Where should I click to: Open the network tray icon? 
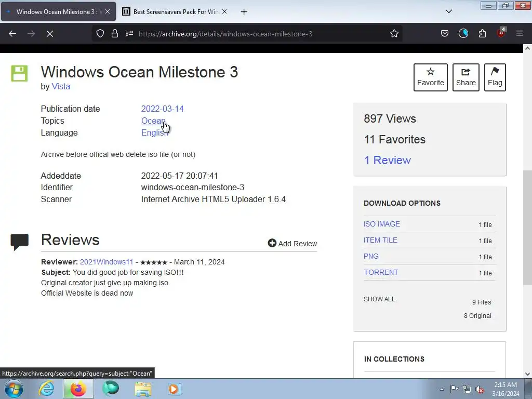[467, 389]
